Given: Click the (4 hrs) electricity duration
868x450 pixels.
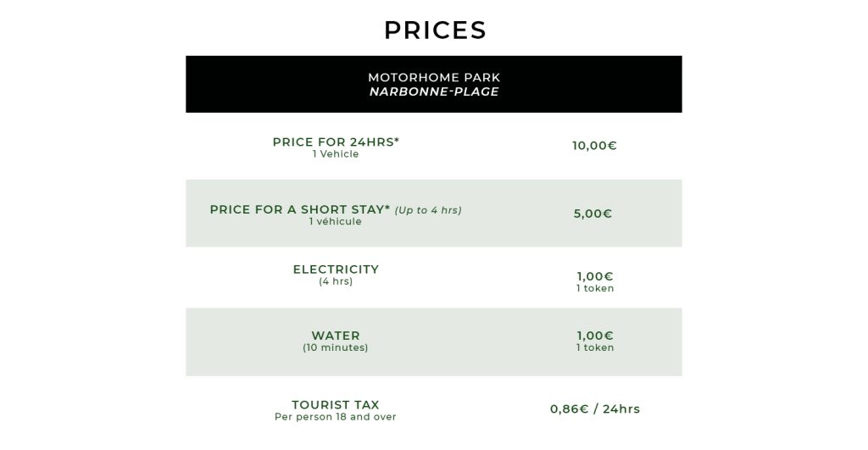Looking at the screenshot, I should pyautogui.click(x=336, y=281).
